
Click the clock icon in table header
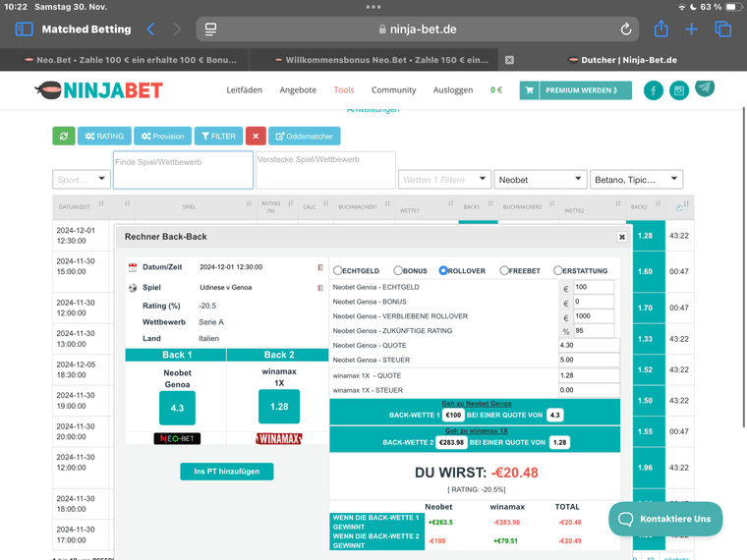(679, 207)
